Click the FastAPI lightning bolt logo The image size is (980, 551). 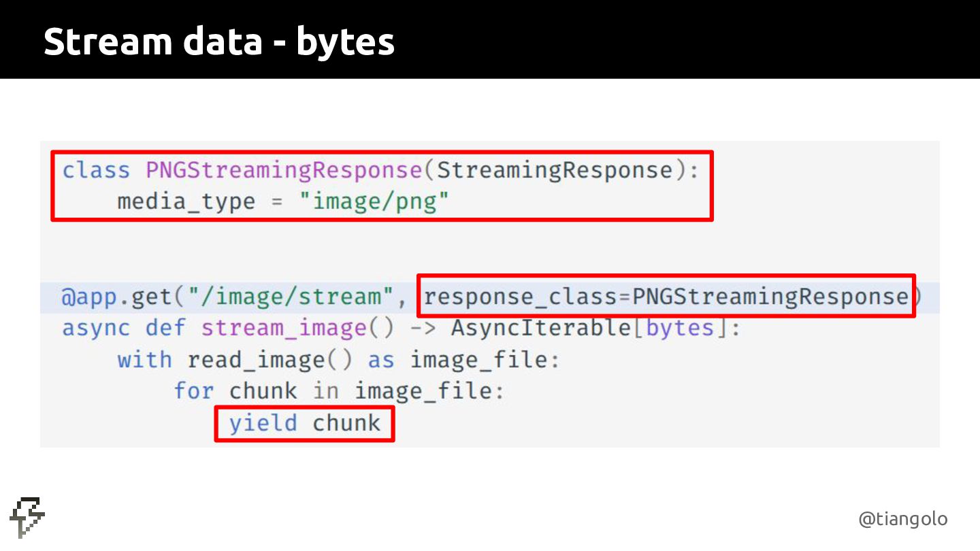click(27, 517)
